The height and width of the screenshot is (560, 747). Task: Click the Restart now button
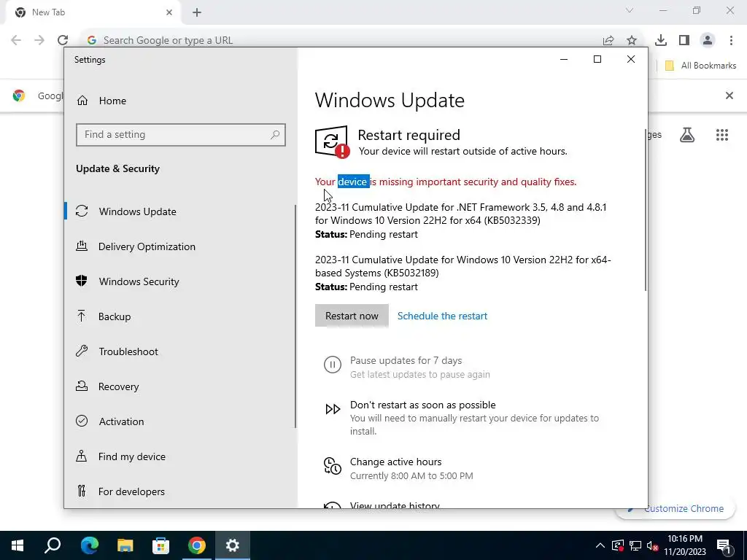[x=352, y=316]
